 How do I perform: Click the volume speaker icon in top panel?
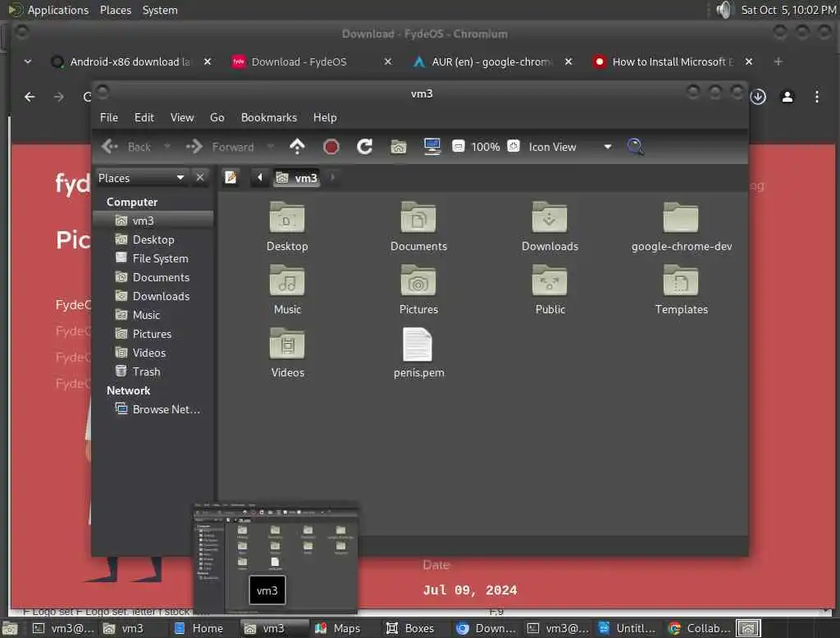click(x=724, y=10)
